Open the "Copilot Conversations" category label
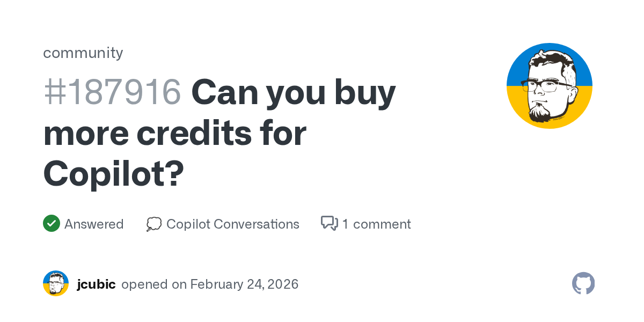644x322 pixels. [232, 224]
